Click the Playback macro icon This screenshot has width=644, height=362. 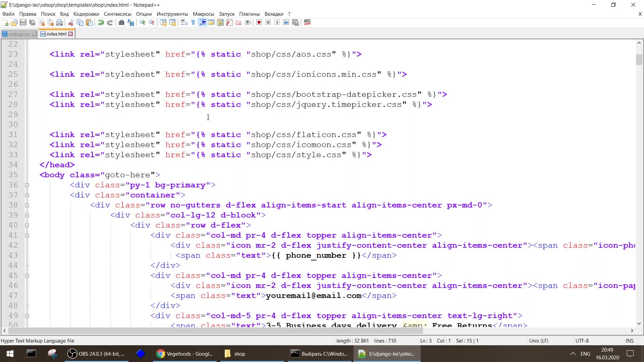tap(277, 22)
